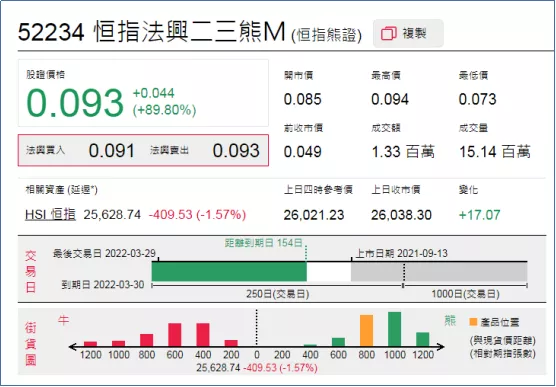This screenshot has height=387, width=556.
Task: Click the 1000日(交易日) scale label
Action: pos(465,294)
